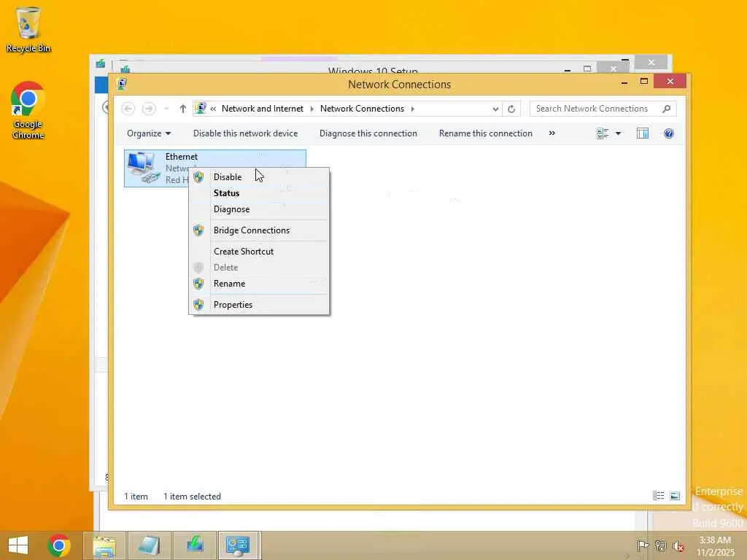This screenshot has height=560, width=747.
Task: Select the Ethernet adapter icon
Action: [144, 168]
